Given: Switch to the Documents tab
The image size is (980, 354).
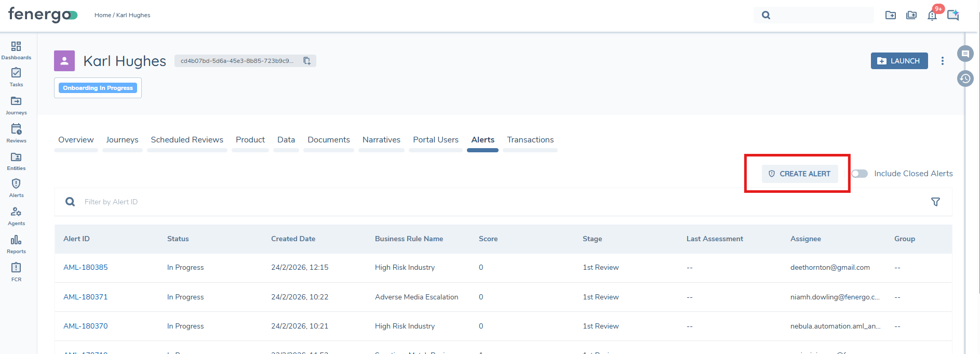Looking at the screenshot, I should pos(329,140).
